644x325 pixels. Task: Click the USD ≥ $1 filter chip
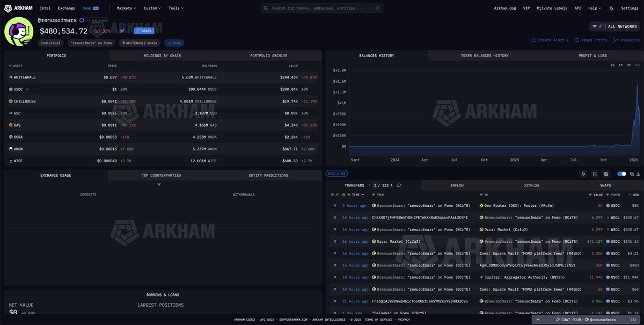click(336, 174)
